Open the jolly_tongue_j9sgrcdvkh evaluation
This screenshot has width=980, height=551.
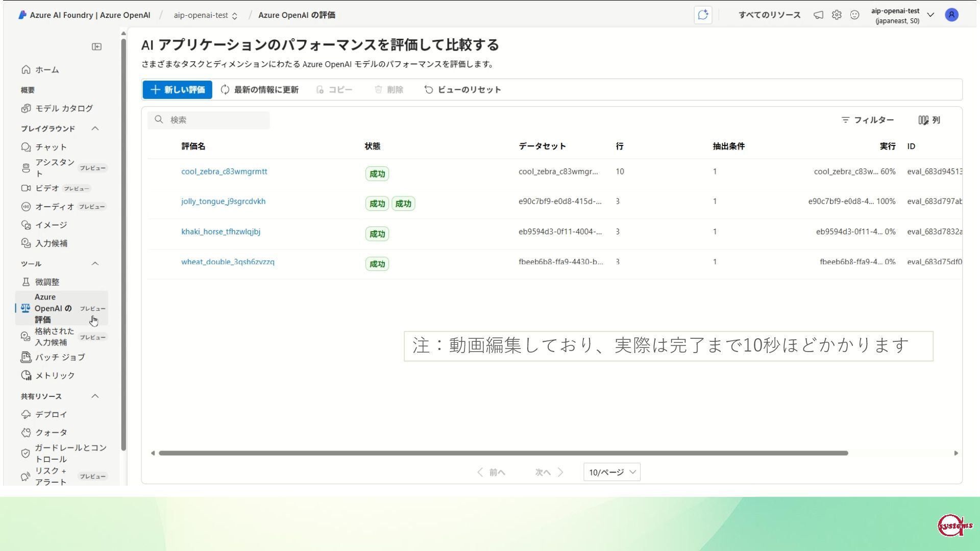223,201
